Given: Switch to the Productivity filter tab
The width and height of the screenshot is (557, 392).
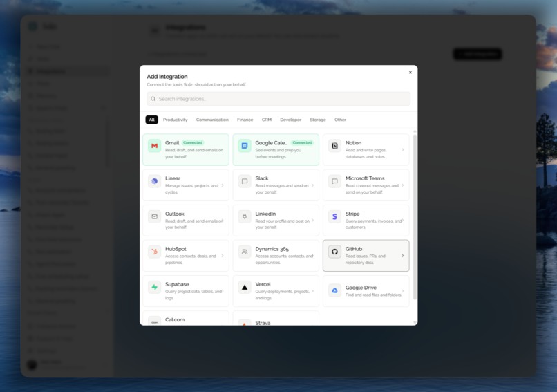Looking at the screenshot, I should pos(175,120).
